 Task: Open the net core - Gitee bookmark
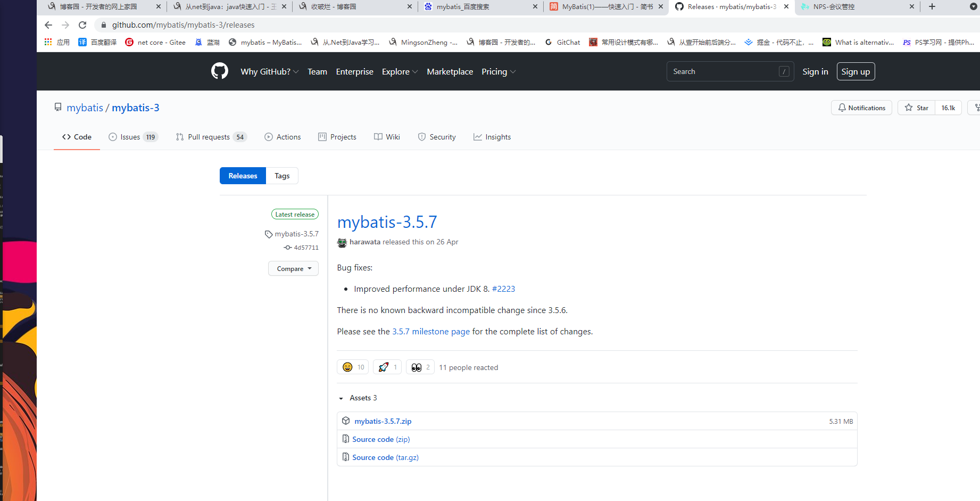[x=155, y=42]
